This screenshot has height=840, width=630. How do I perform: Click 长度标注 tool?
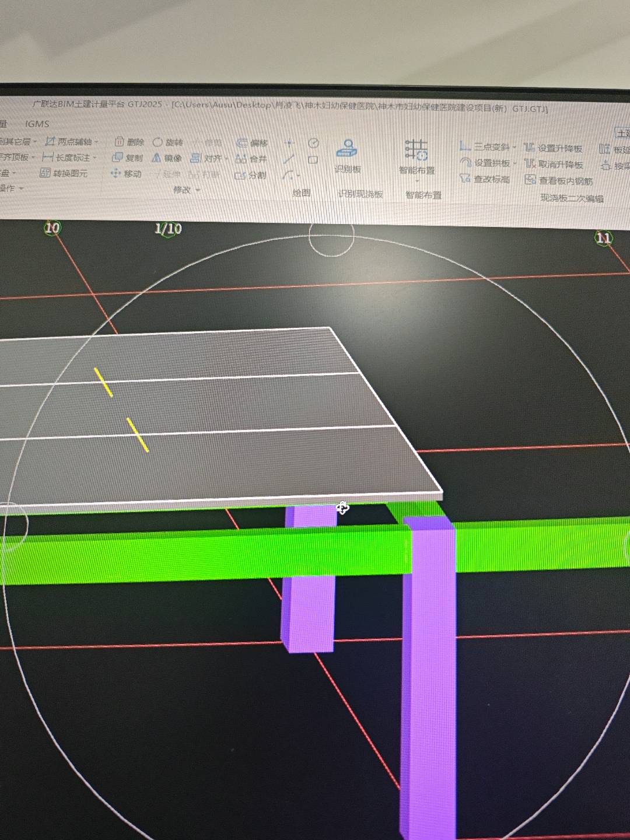[66, 157]
